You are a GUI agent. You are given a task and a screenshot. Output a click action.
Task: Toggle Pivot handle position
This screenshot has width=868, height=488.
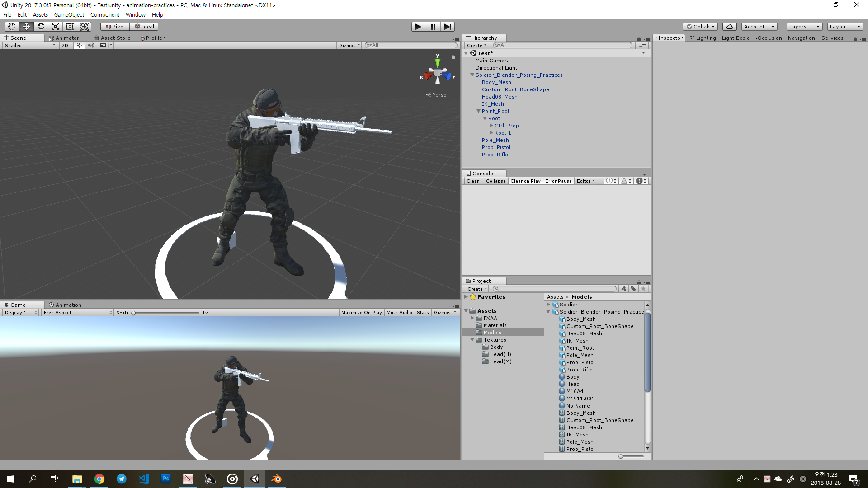tap(115, 27)
